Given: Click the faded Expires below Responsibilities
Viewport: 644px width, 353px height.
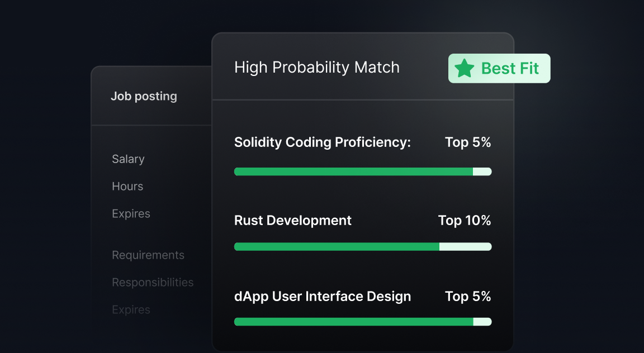Looking at the screenshot, I should tap(131, 310).
